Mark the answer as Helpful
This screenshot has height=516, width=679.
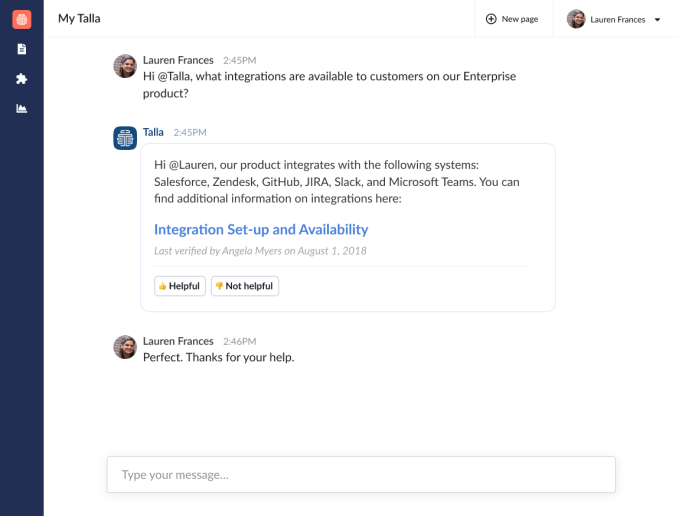click(x=180, y=286)
